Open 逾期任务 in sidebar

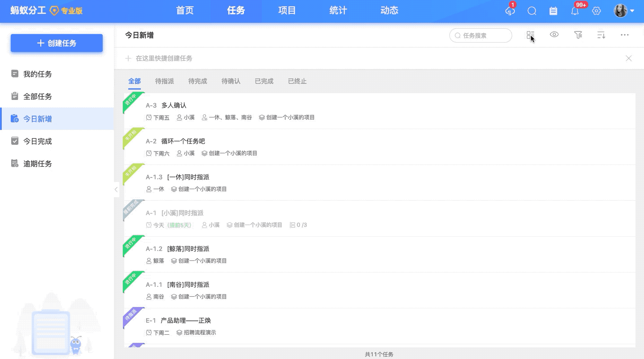click(57, 164)
